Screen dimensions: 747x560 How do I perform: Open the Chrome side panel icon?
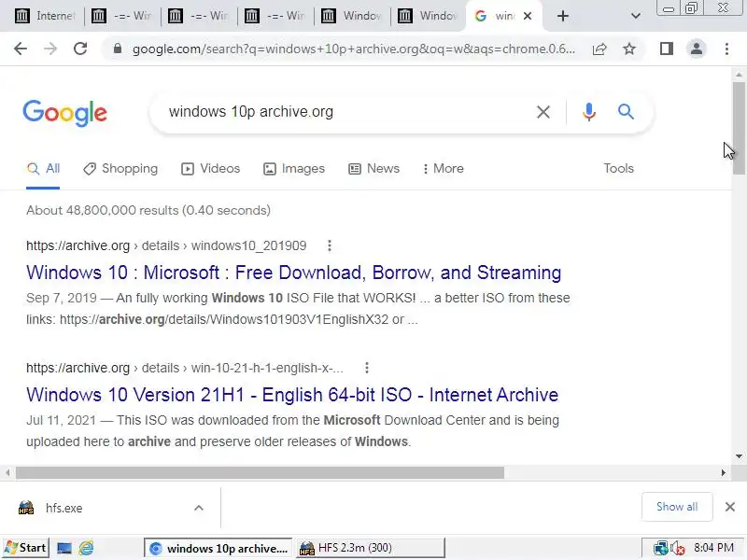click(x=667, y=49)
